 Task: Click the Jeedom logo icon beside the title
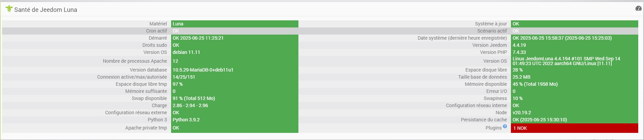(x=9, y=9)
